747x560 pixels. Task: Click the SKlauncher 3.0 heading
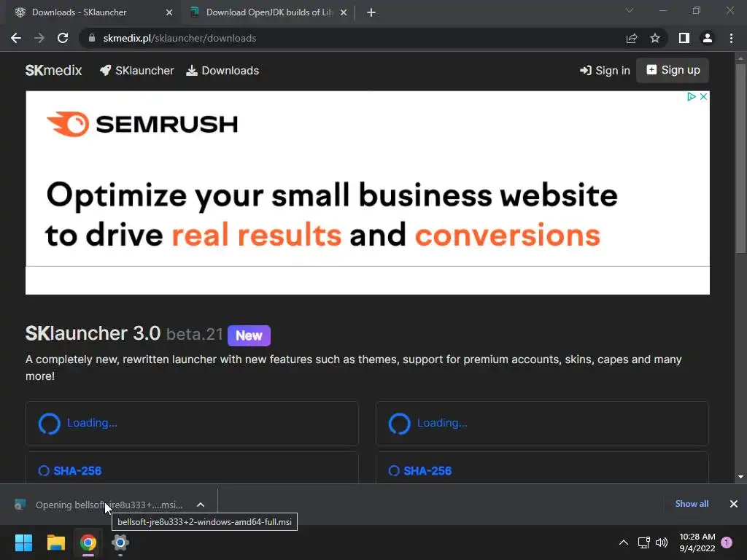coord(93,334)
